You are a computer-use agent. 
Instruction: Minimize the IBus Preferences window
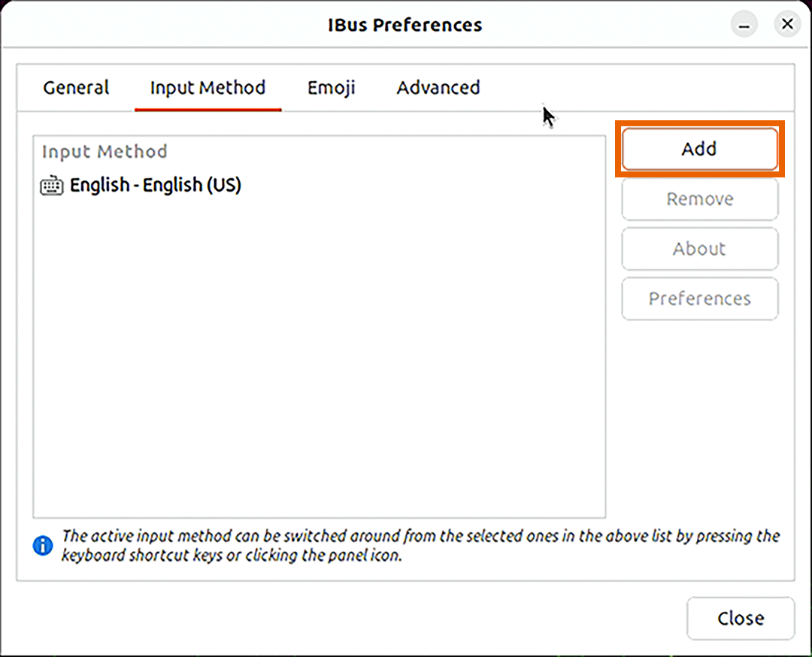click(x=744, y=25)
